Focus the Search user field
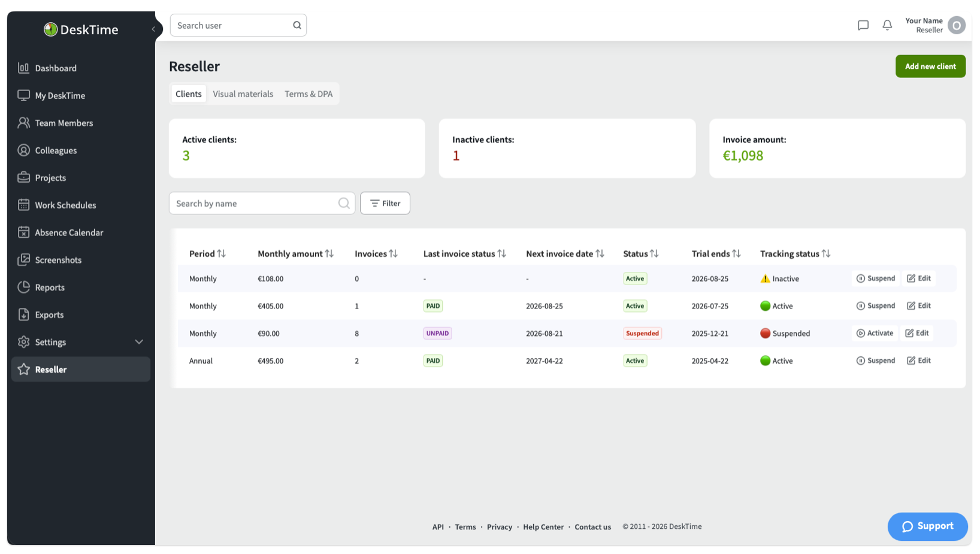Viewport: 980px width, 554px height. pyautogui.click(x=238, y=25)
